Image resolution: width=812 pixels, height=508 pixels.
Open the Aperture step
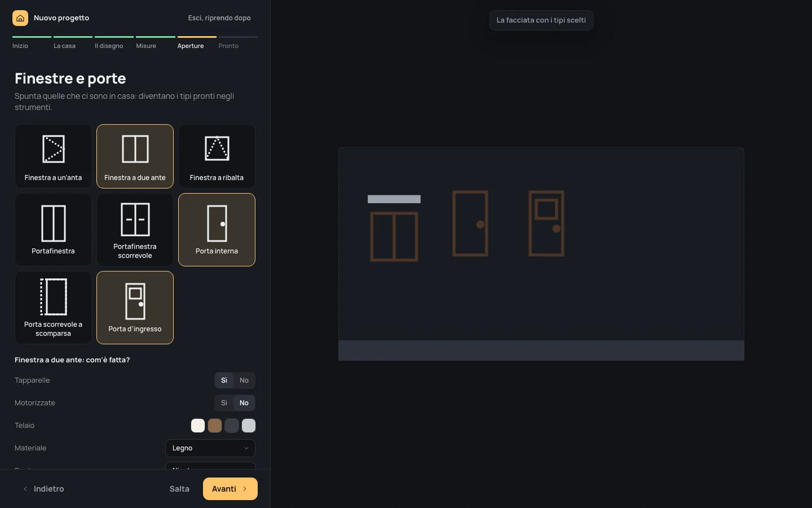[x=197, y=43]
